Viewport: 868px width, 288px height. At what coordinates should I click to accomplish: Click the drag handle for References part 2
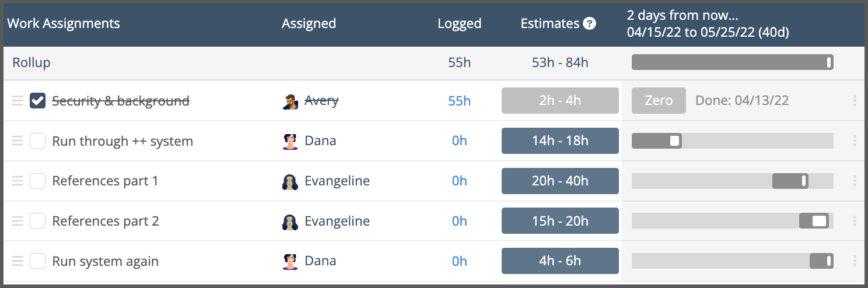coord(17,221)
